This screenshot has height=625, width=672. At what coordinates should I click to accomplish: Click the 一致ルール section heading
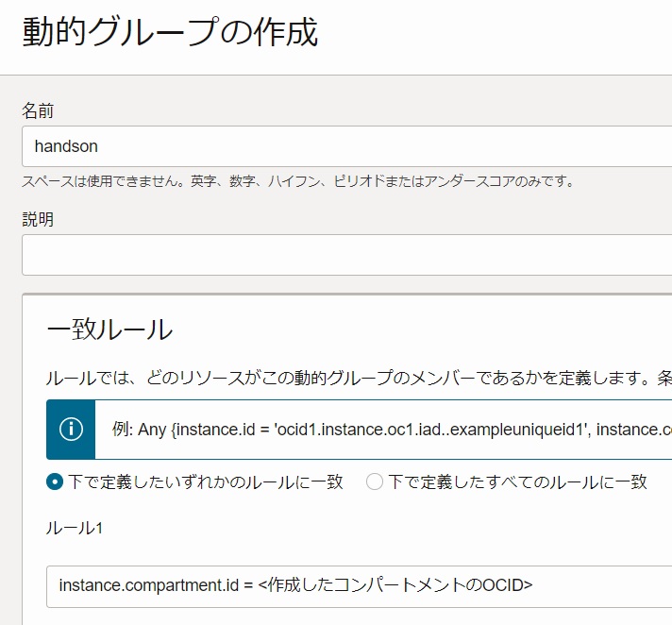[x=109, y=329]
